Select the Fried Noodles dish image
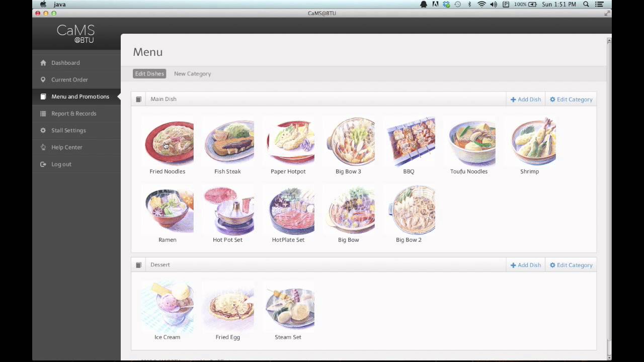 (x=168, y=142)
